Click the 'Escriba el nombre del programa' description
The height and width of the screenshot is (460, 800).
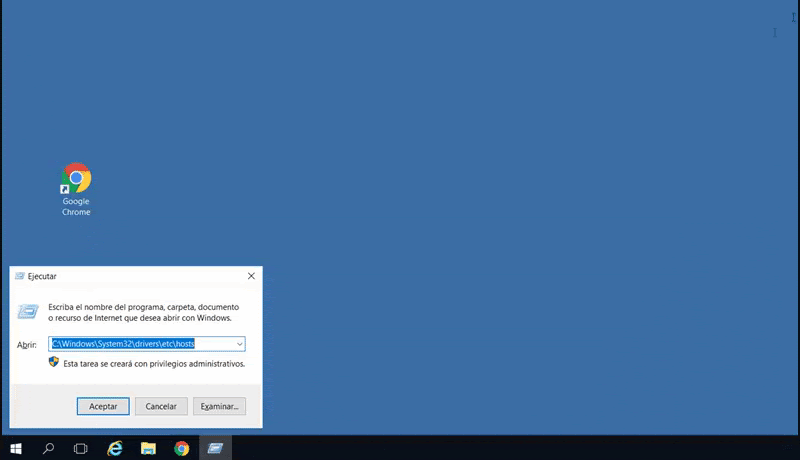143,313
